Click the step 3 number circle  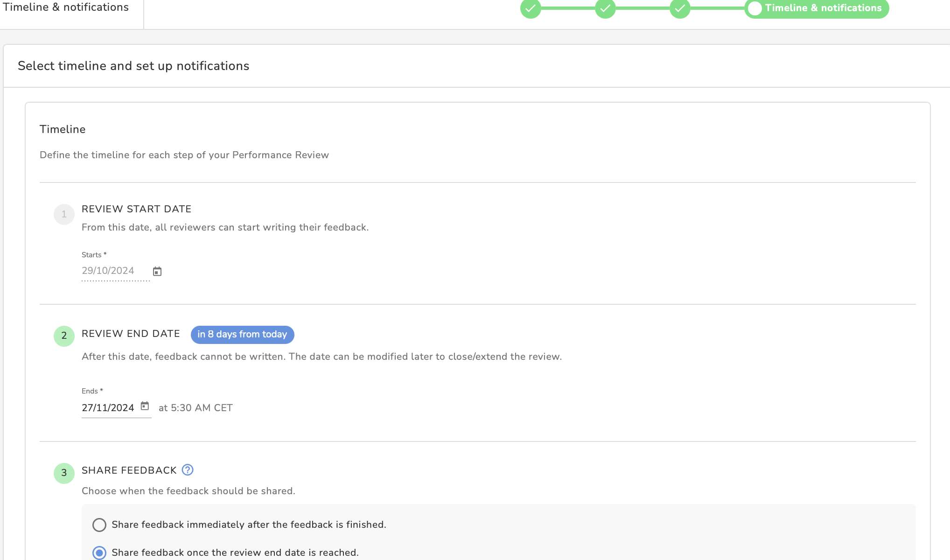pyautogui.click(x=64, y=473)
